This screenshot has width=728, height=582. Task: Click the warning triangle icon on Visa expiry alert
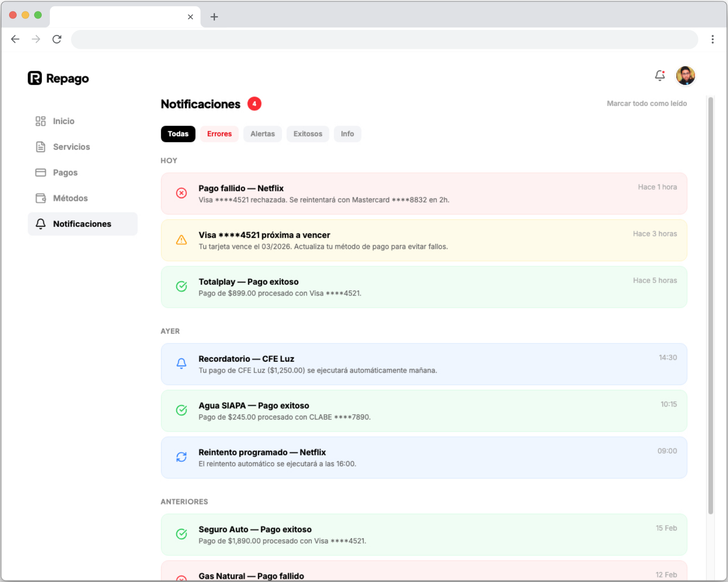click(x=181, y=240)
